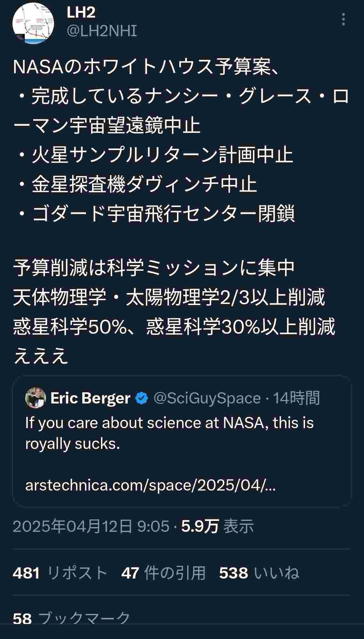The height and width of the screenshot is (639, 364).
Task: Tap the LH2 profile avatar
Action: 33,24
